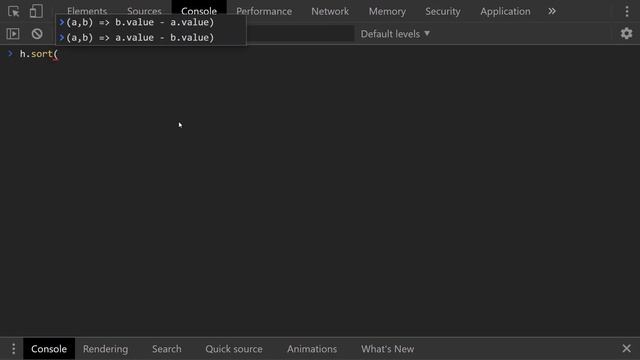
Task: Open the Network tab
Action: click(330, 11)
